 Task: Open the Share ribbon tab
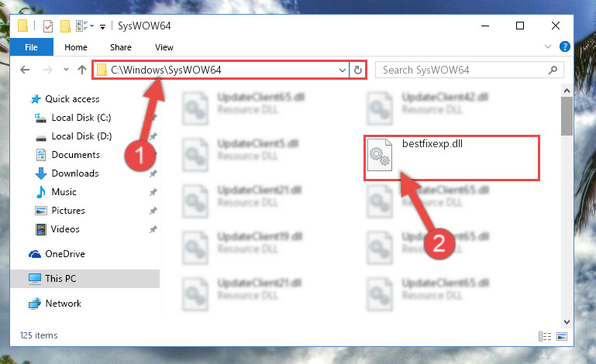(x=121, y=47)
